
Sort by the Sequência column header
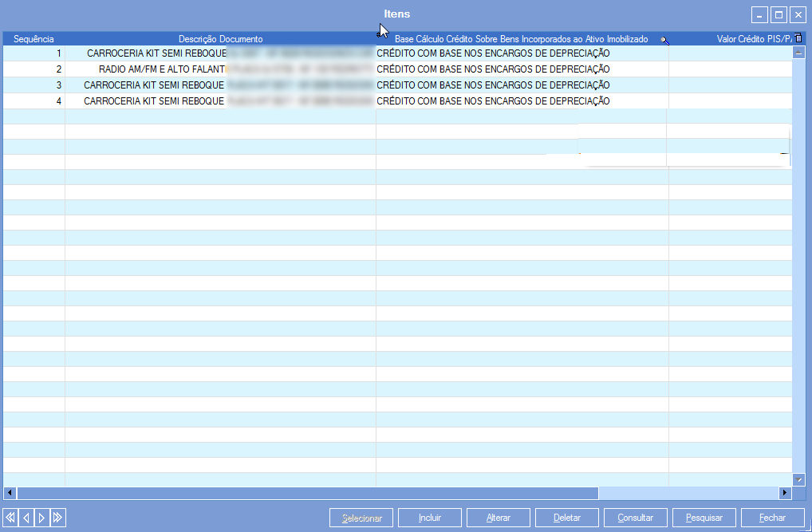coord(34,39)
